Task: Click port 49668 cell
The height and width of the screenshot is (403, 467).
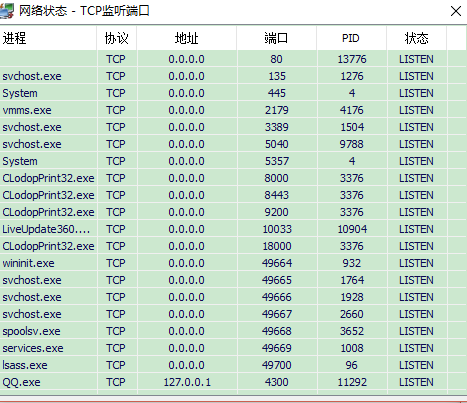Action: click(x=277, y=331)
